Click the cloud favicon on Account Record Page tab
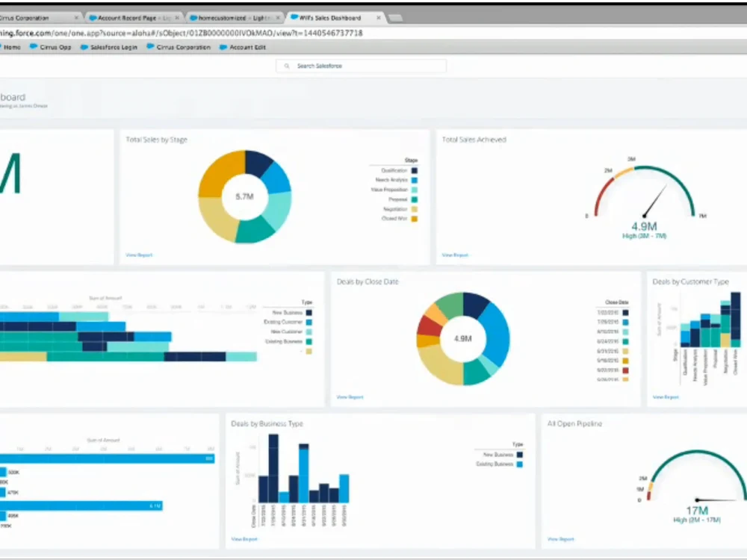Screen dimensions: 747x560 pos(92,16)
